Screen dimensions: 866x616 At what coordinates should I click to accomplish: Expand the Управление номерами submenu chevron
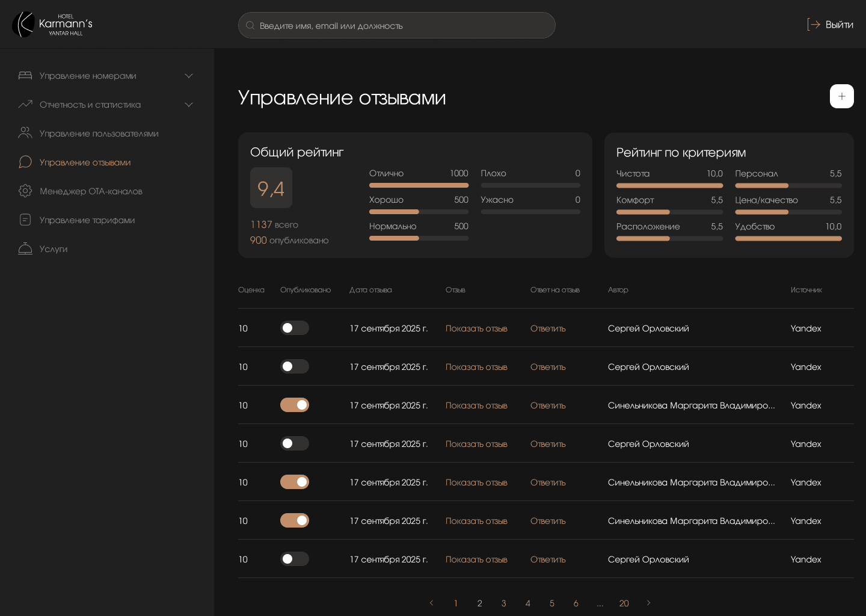[189, 76]
